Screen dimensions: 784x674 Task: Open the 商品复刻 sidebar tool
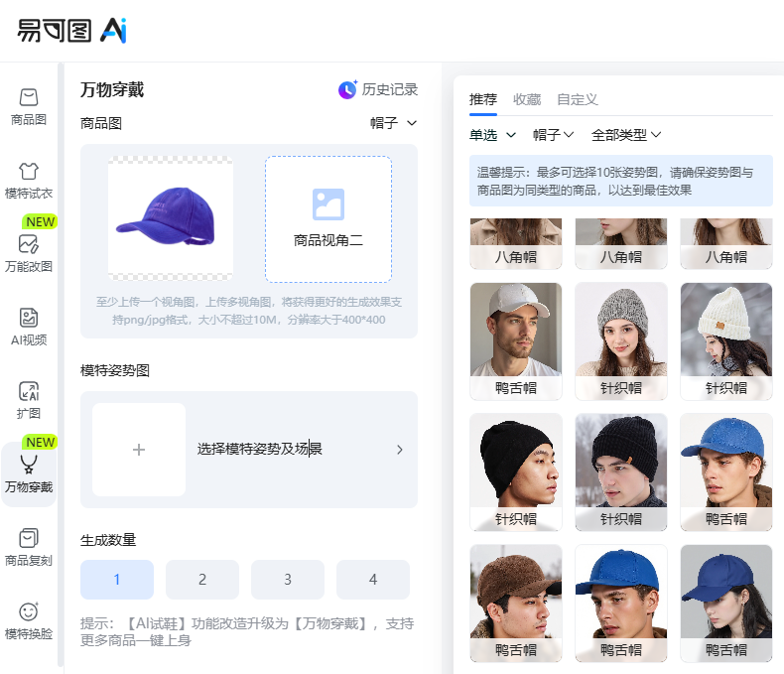pos(29,548)
